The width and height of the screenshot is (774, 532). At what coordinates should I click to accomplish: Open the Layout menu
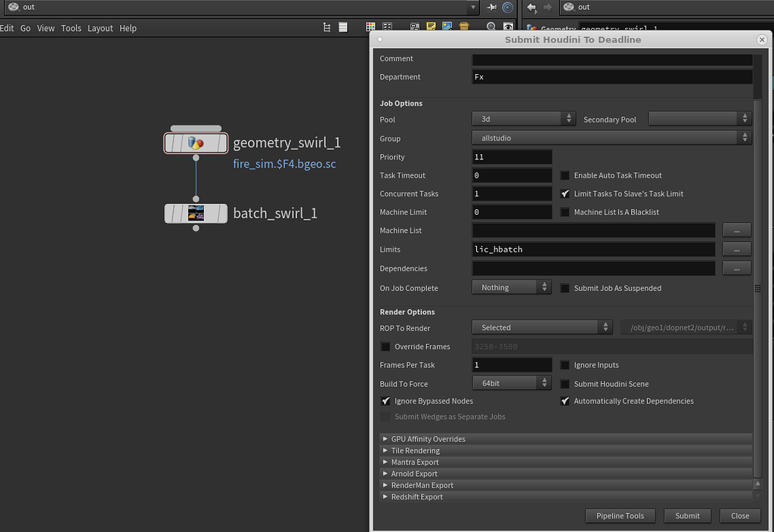pos(100,28)
